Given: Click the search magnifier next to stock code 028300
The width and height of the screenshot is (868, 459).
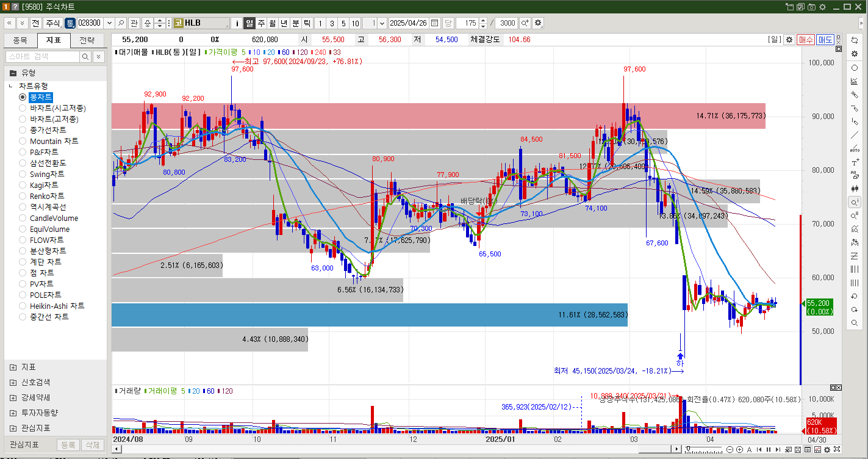Looking at the screenshot, I should 121,23.
